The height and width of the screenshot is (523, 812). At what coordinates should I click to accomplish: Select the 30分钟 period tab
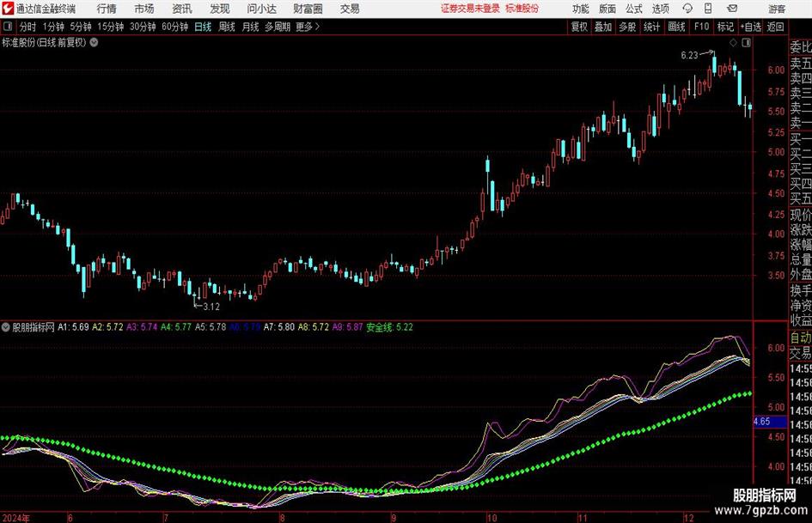coord(143,27)
